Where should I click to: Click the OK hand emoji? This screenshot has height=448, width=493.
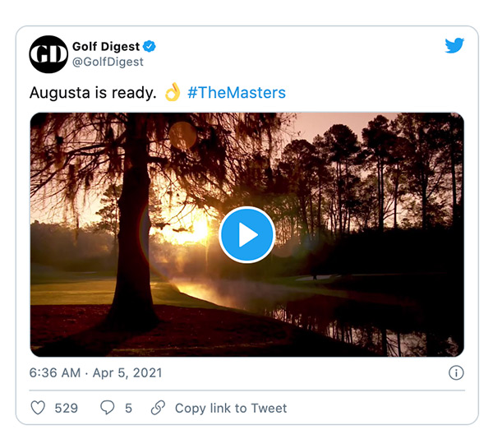173,92
